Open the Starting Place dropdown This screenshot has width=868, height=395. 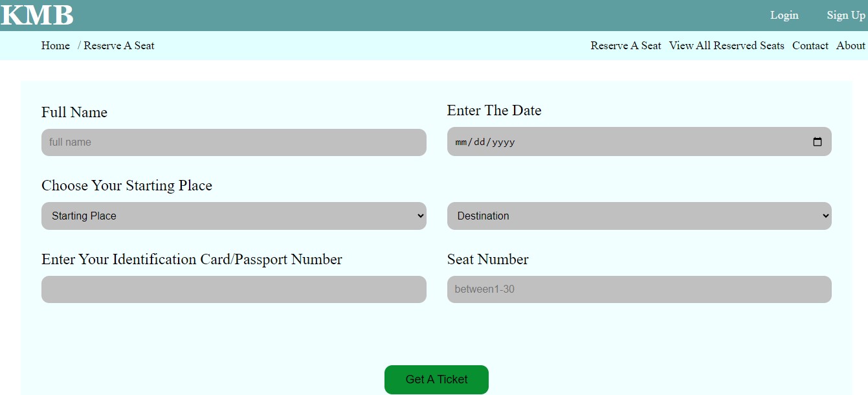pyautogui.click(x=233, y=216)
